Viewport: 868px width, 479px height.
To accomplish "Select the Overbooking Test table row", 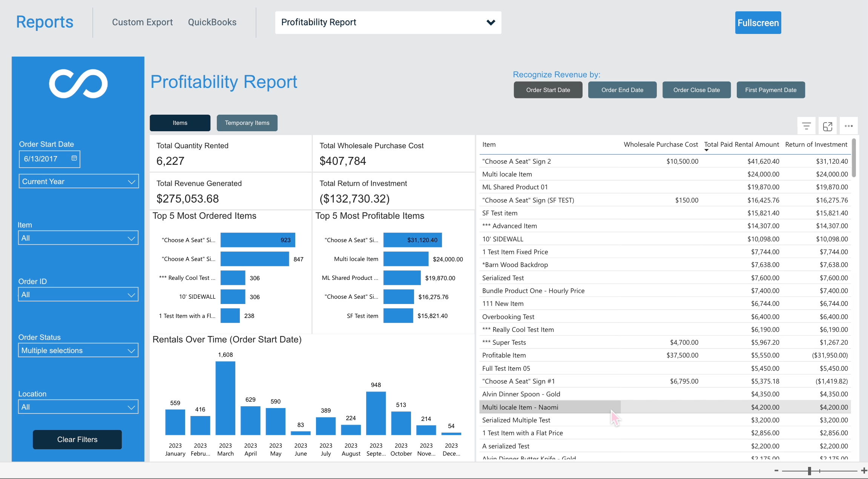I will click(x=665, y=317).
